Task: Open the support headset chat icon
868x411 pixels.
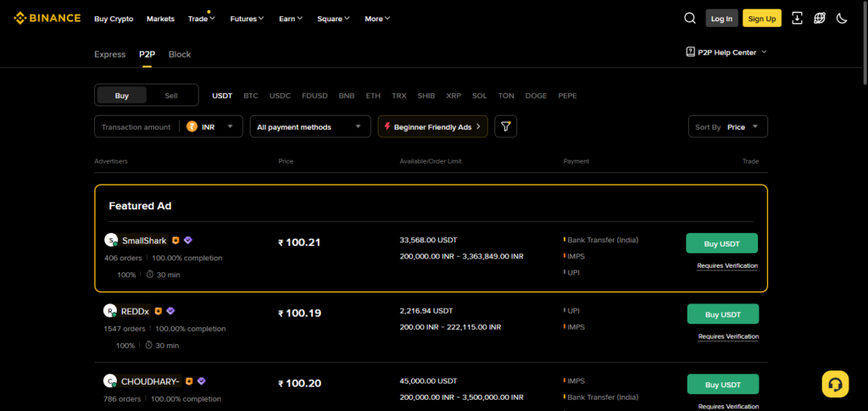Action: 835,384
